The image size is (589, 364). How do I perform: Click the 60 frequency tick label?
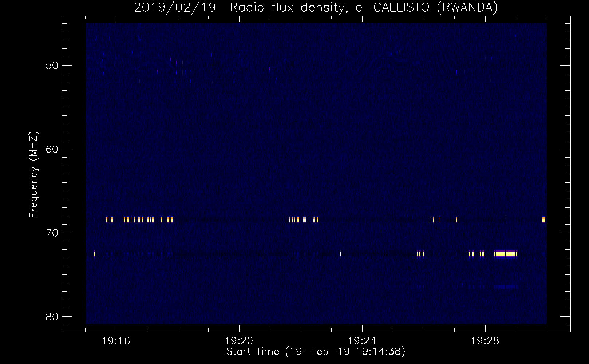coord(52,149)
